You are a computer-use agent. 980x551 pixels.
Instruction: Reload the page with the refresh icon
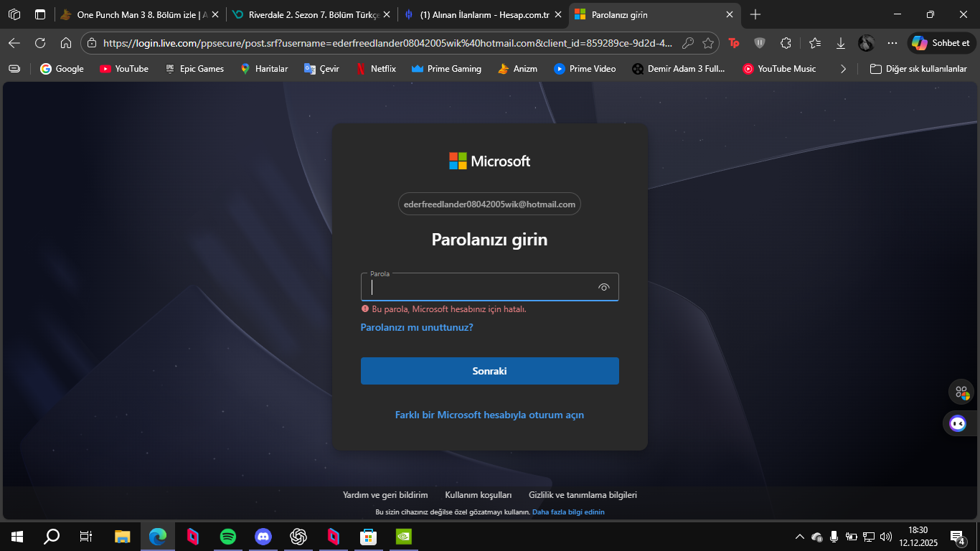(40, 43)
